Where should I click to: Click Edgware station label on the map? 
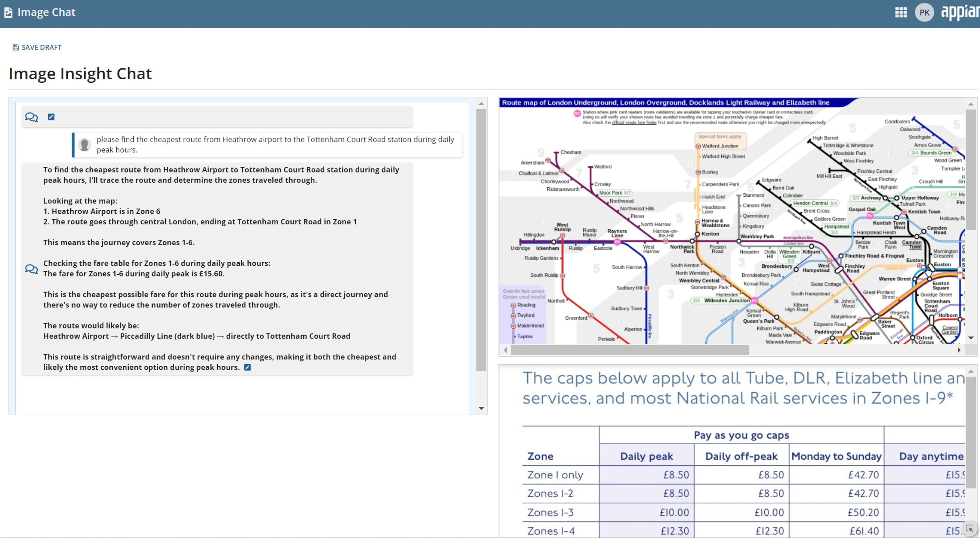(x=771, y=180)
